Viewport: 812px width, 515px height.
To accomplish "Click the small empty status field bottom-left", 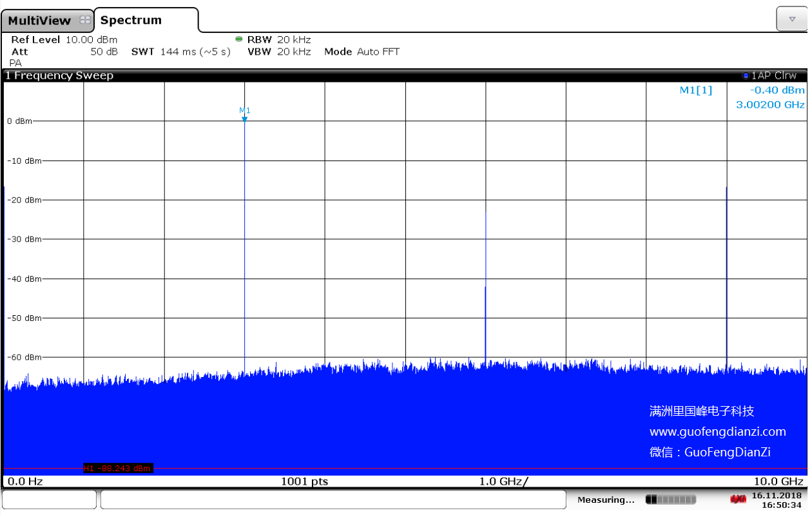I will pyautogui.click(x=50, y=500).
